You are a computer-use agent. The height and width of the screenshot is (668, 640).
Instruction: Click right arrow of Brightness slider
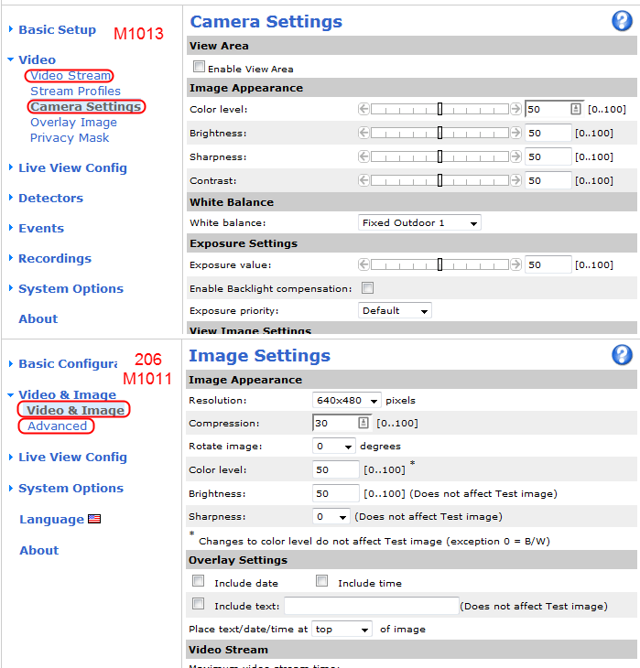pos(517,133)
